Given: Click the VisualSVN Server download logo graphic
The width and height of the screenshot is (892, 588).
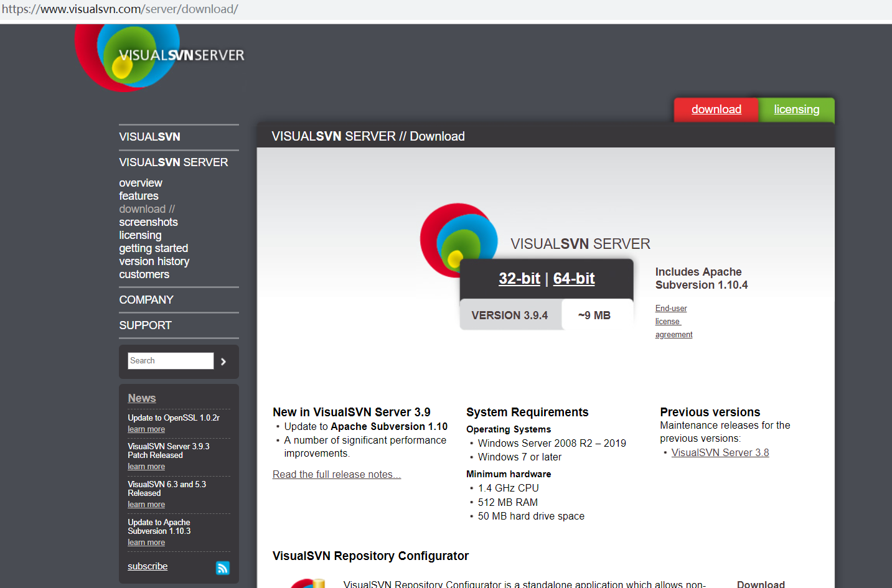Looking at the screenshot, I should pos(459,240).
